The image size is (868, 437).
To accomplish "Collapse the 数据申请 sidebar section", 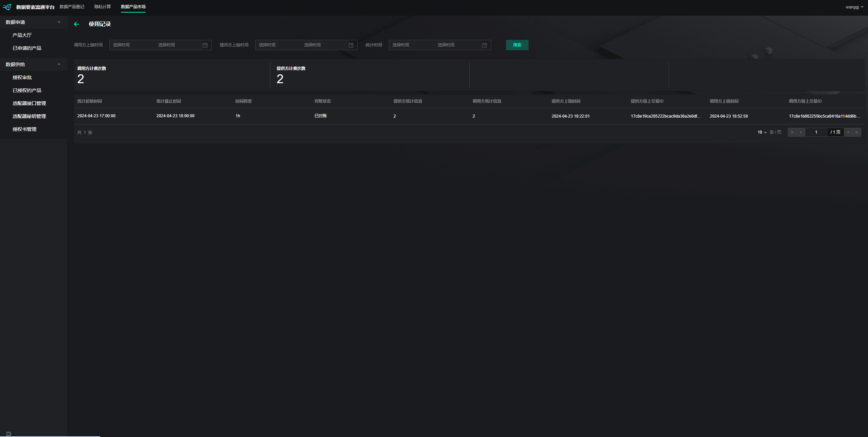I will [x=59, y=22].
